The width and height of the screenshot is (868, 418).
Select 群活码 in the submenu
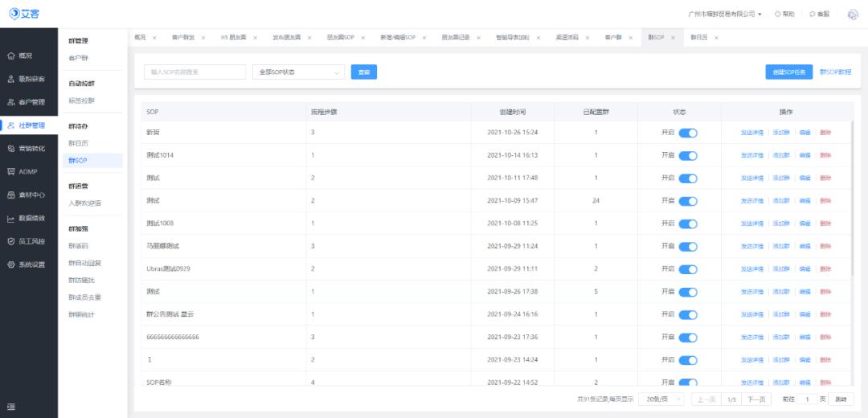click(79, 245)
